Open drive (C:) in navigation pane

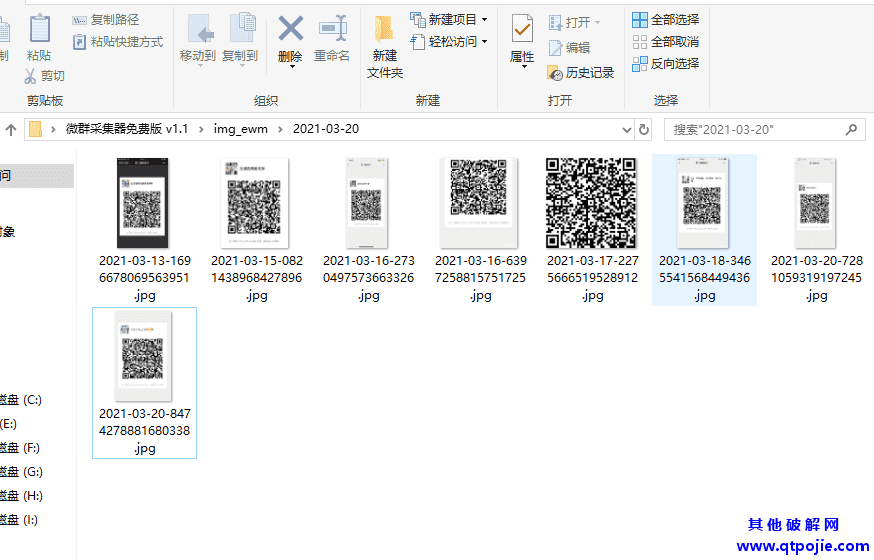coord(21,400)
